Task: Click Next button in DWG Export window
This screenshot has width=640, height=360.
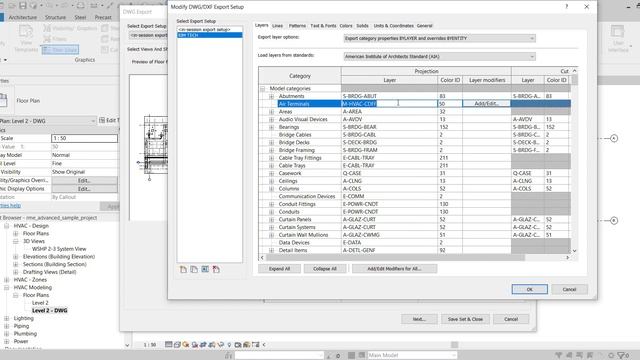Action: [x=419, y=319]
